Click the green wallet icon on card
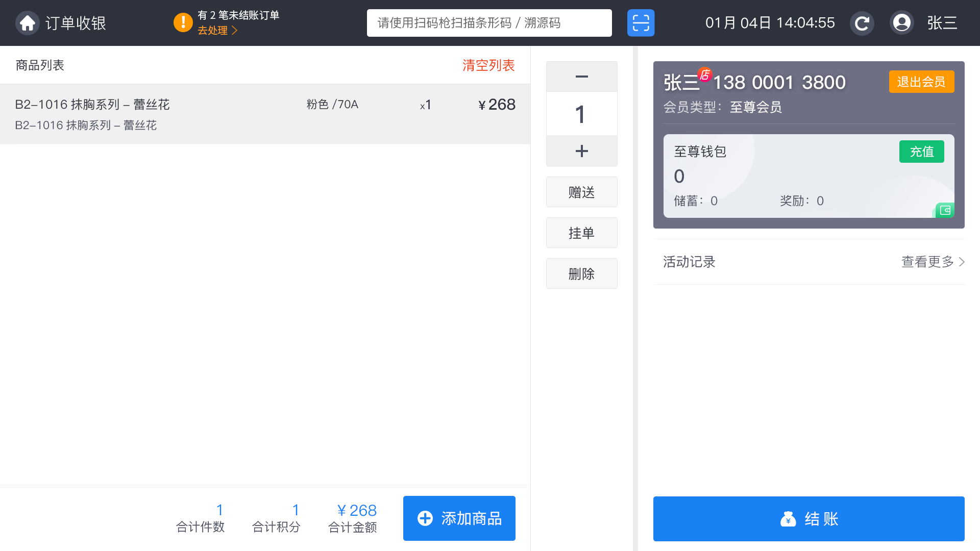 pos(945,210)
